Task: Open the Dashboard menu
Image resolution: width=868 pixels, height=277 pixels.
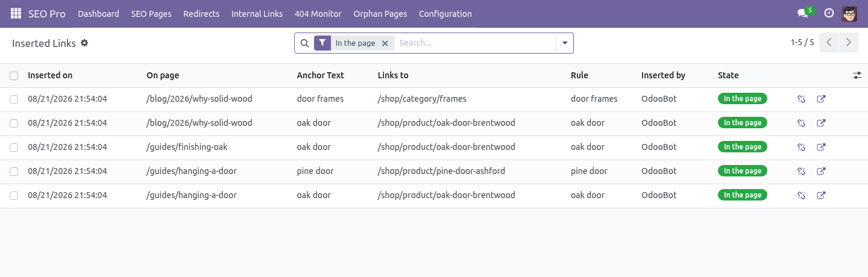Action: point(98,13)
